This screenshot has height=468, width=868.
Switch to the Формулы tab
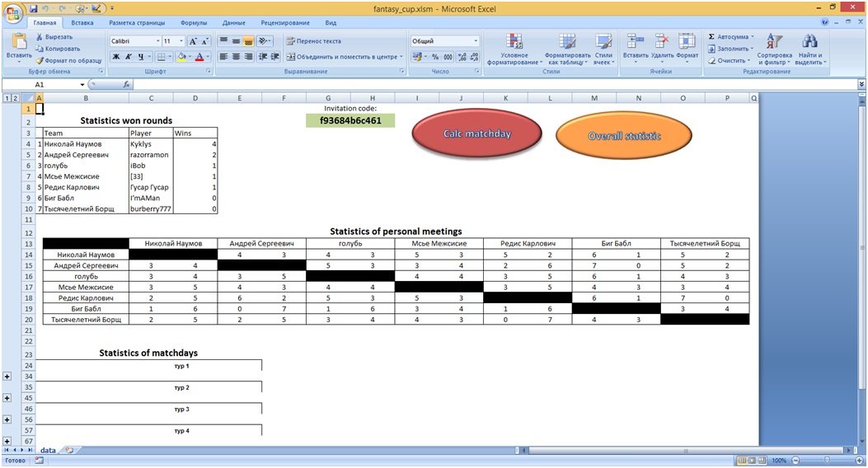[x=194, y=23]
